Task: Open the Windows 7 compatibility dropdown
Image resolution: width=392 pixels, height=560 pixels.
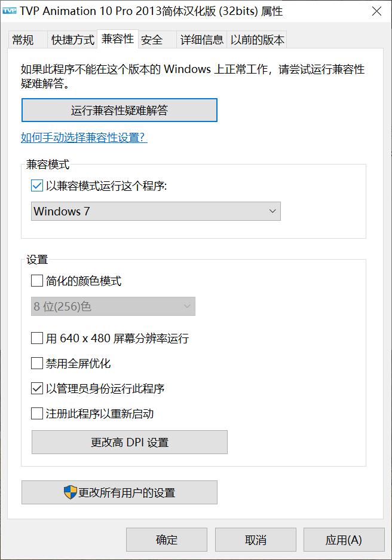Action: click(x=155, y=211)
